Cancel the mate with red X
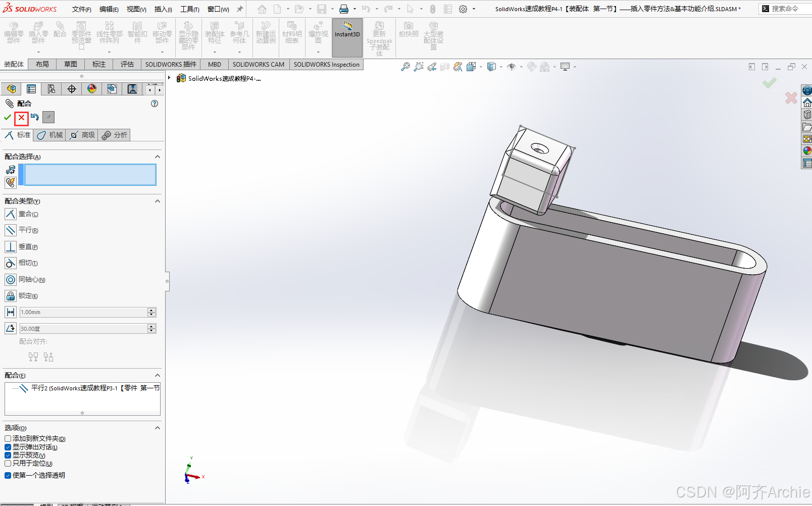The image size is (812, 506). 21,118
